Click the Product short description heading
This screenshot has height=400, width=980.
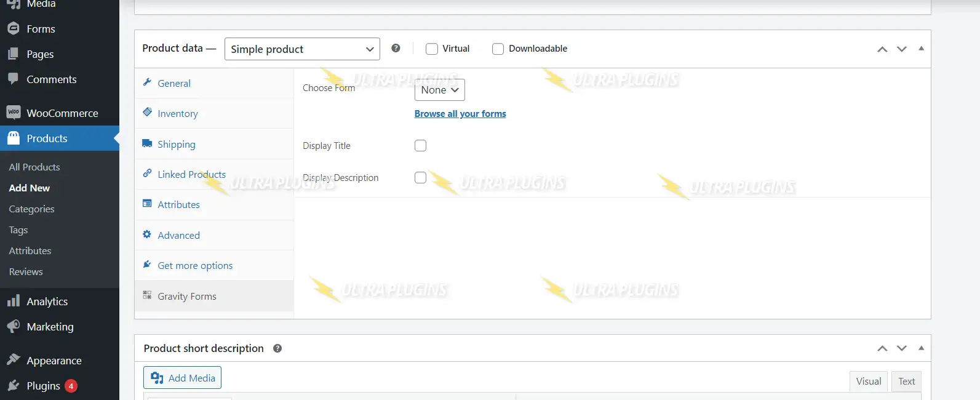(x=204, y=348)
